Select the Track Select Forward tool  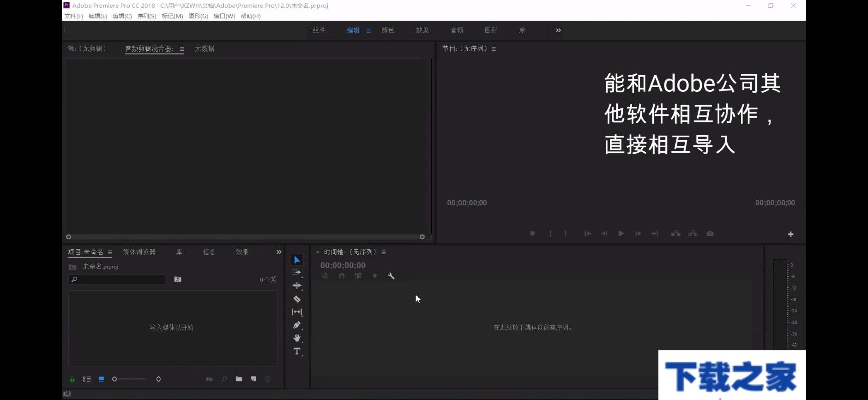point(297,273)
